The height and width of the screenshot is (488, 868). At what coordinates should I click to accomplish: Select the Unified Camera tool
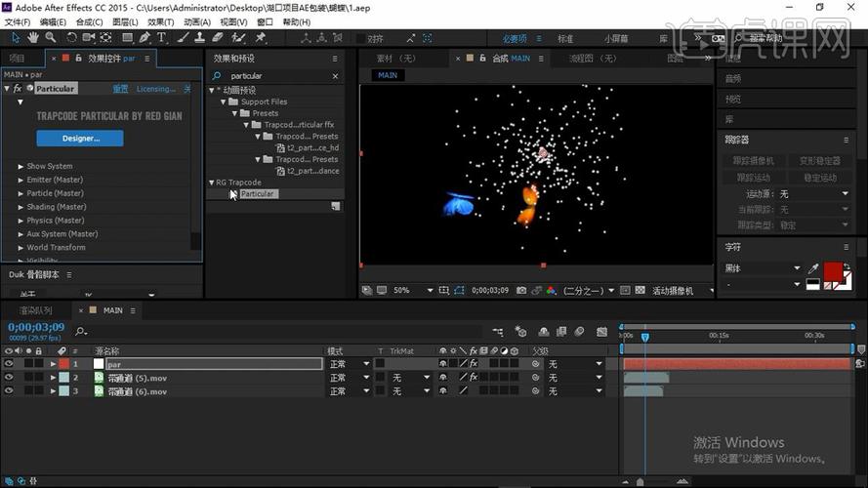89,38
